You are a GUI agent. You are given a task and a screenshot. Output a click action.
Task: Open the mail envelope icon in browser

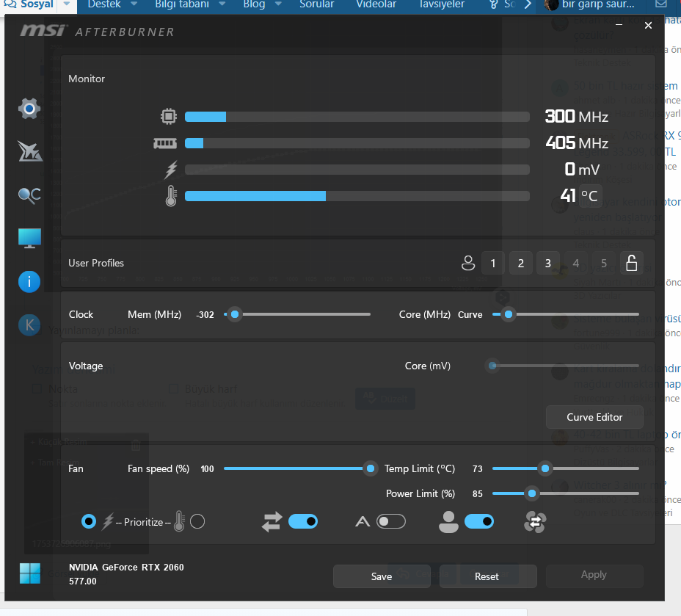[661, 4]
